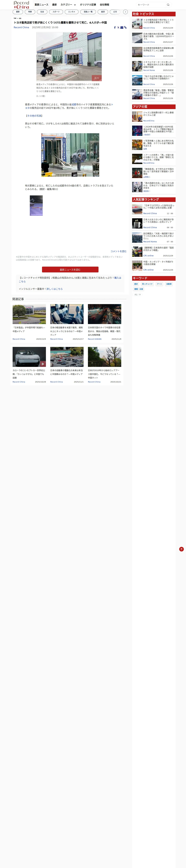Open 「真の高齢化社会」 article

pyautogui.click(x=154, y=187)
